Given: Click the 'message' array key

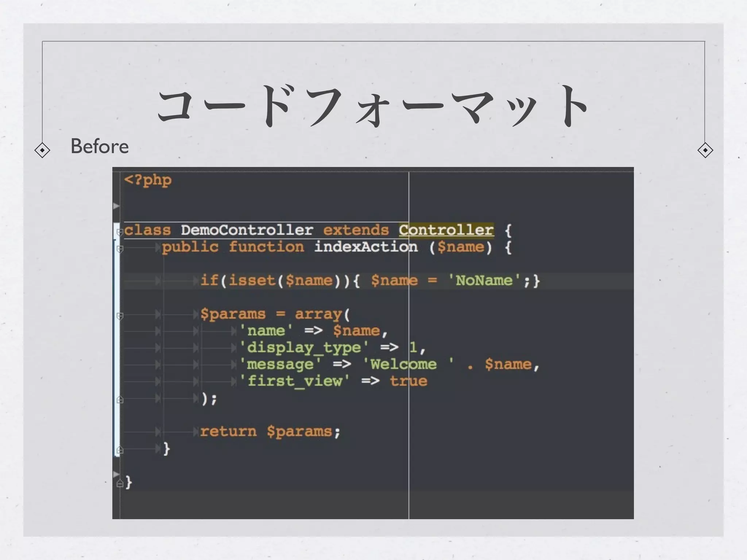Looking at the screenshot, I should click(280, 364).
